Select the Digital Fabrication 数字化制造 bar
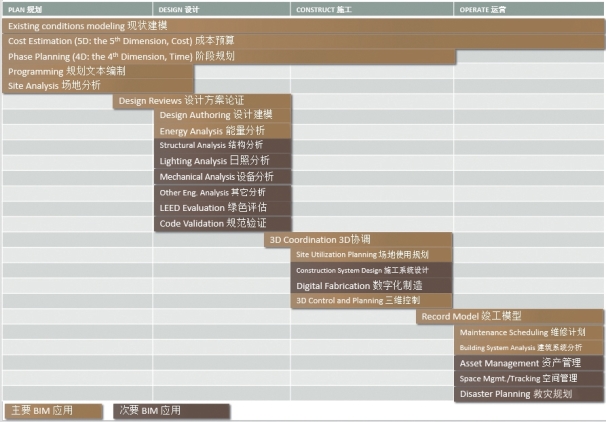The image size is (606, 422). pos(371,286)
